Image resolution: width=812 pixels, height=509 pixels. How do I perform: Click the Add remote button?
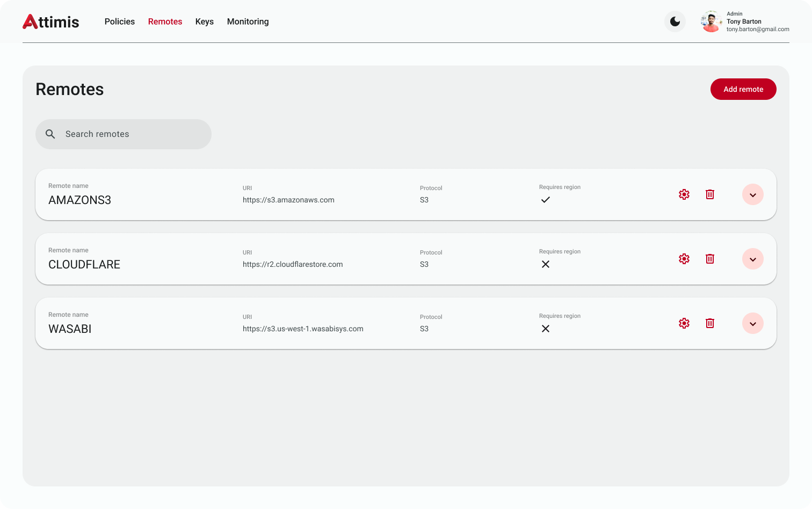(743, 89)
